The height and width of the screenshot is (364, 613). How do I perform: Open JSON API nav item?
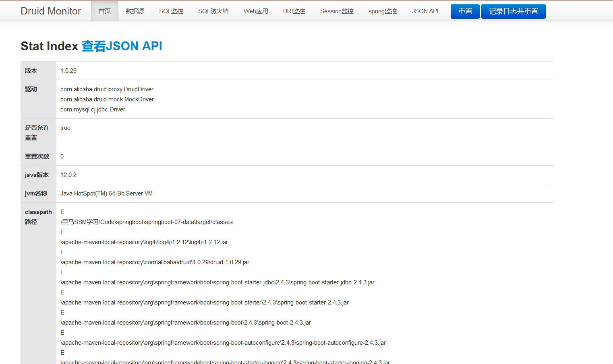(x=425, y=11)
